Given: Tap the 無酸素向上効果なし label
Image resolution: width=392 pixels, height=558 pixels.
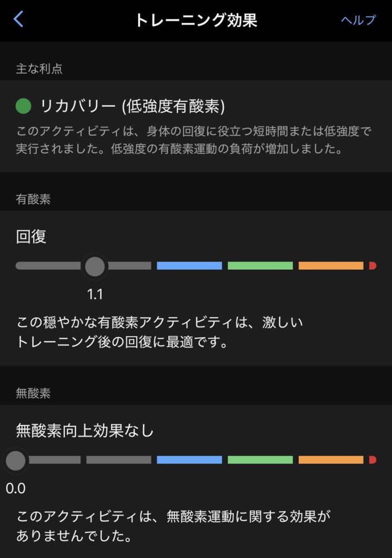Looking at the screenshot, I should coord(85,431).
